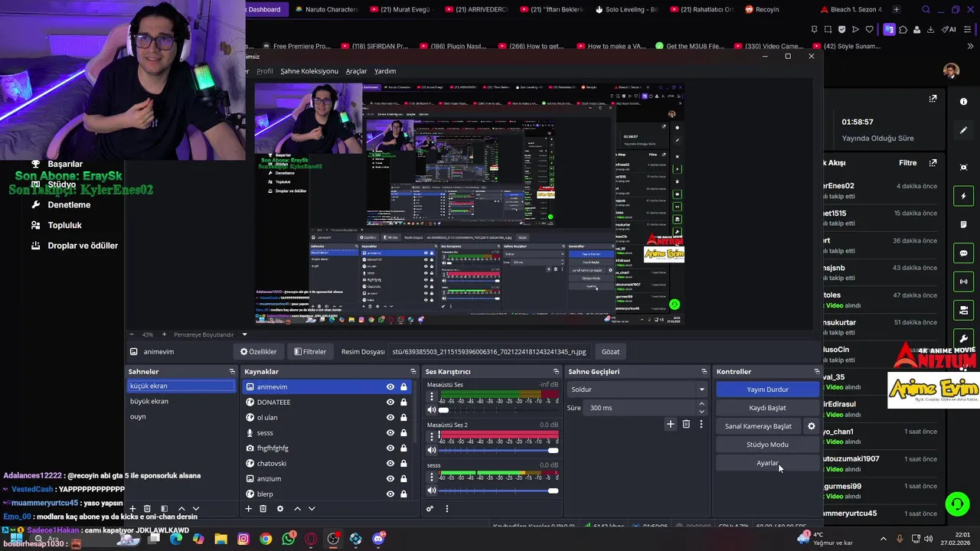The image size is (980, 551).
Task: Open WhatsApp from the taskbar
Action: point(288,540)
